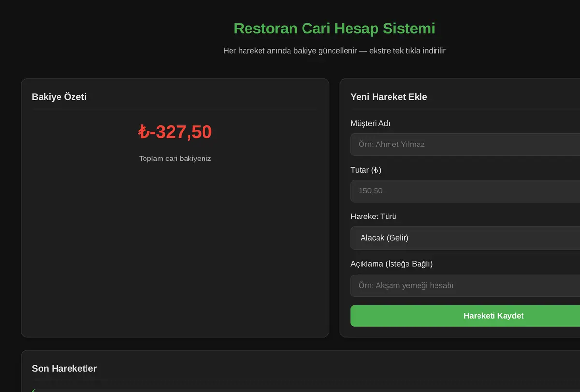This screenshot has width=580, height=392.
Task: Save with Hareketi Kaydet button
Action: pos(465,316)
